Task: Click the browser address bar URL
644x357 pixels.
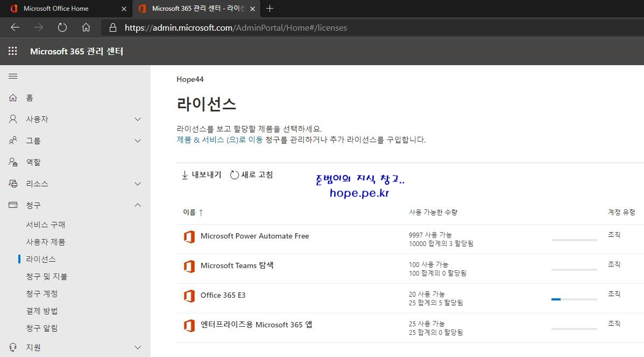Action: 236,27
